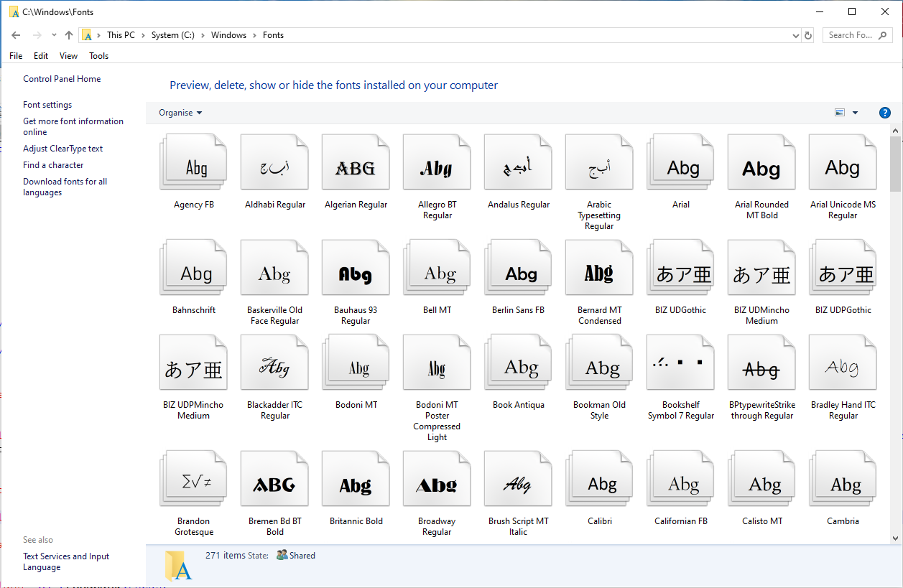
Task: Expand the chevron after This PC
Action: point(143,35)
